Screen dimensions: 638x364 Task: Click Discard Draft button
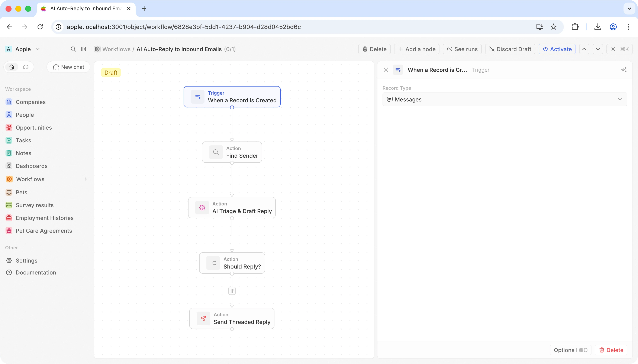pyautogui.click(x=510, y=49)
